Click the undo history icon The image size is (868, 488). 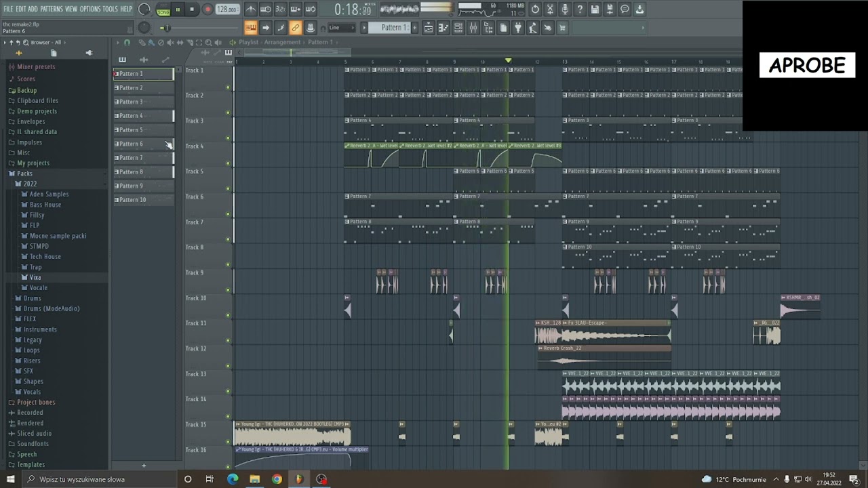tap(535, 9)
